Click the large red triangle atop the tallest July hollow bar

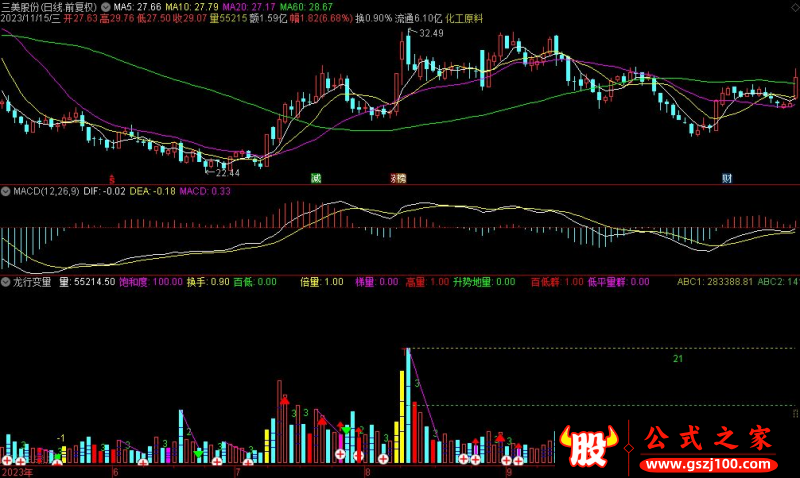tap(285, 400)
